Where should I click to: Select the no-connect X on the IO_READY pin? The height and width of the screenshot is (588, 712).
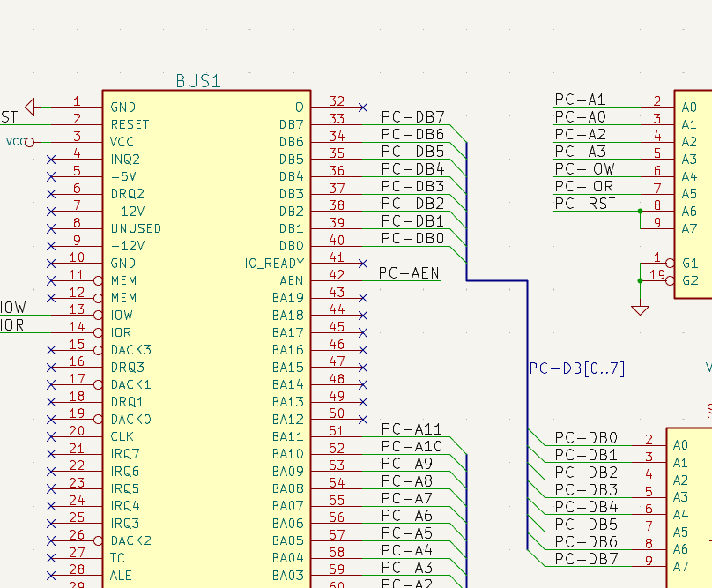coord(362,263)
